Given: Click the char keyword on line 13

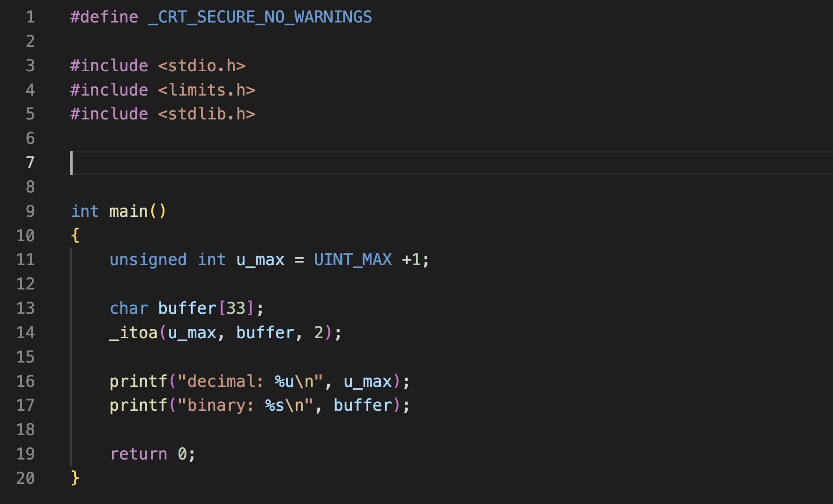Looking at the screenshot, I should click(129, 308).
